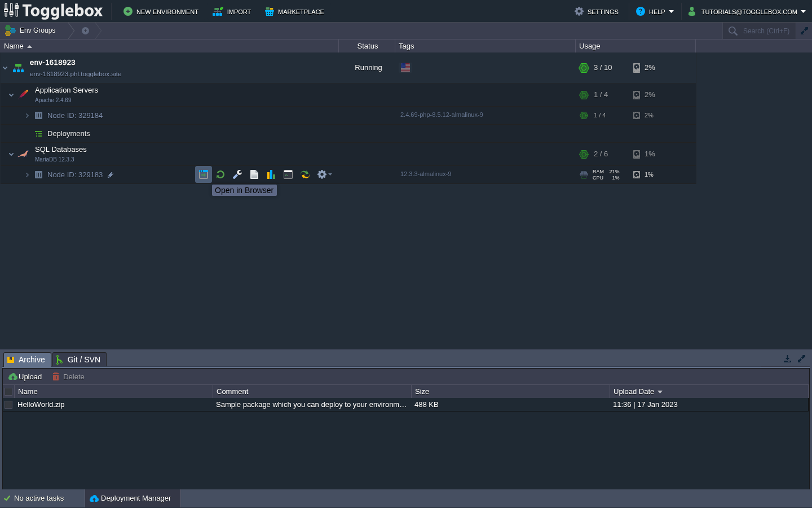
Task: Collapse the SQL Databases layer
Action: pos(11,154)
